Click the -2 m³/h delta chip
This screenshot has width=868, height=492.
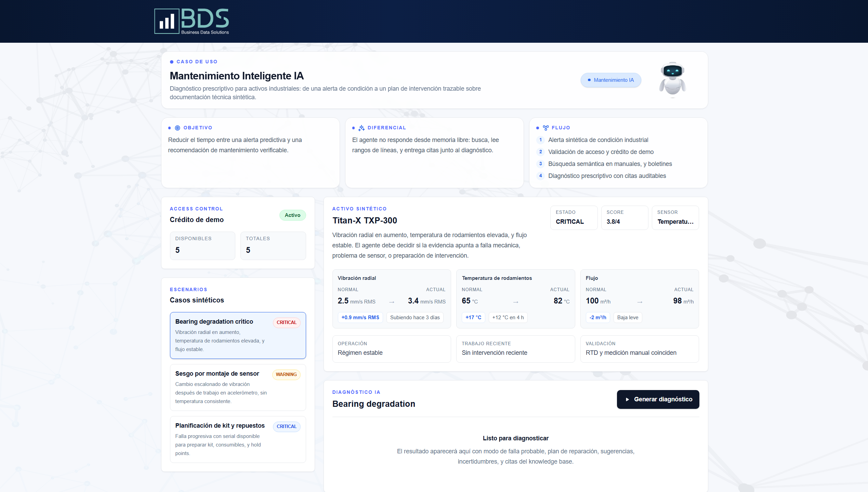coord(598,318)
